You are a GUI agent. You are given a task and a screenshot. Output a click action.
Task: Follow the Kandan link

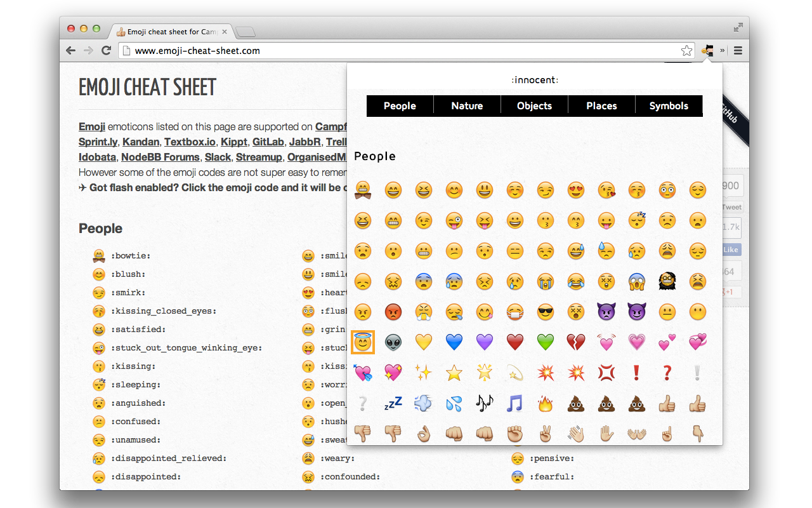click(x=141, y=142)
